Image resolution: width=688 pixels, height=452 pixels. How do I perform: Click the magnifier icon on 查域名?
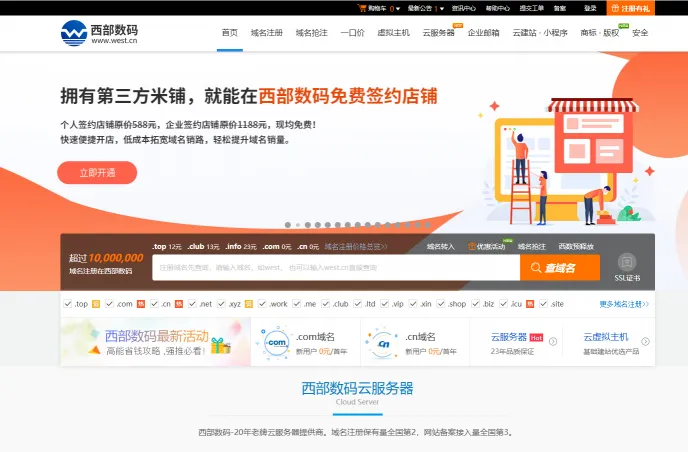click(x=536, y=268)
